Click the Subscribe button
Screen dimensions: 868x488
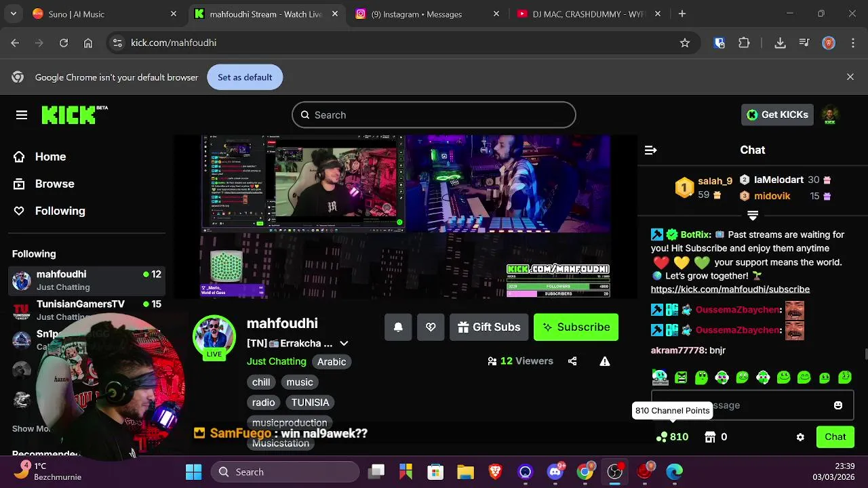(x=576, y=327)
